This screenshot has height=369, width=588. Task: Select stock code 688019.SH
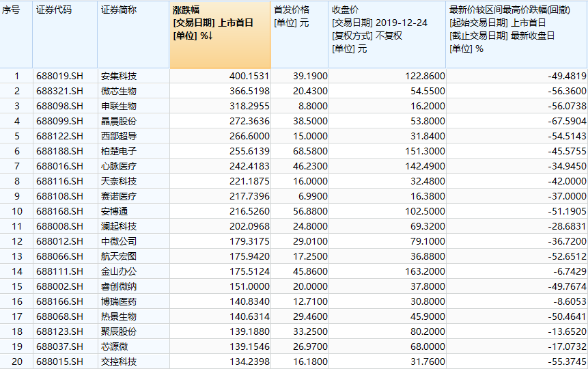[59, 77]
